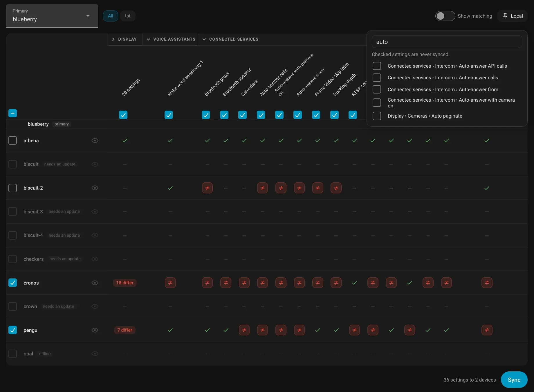The width and height of the screenshot is (534, 392).
Task: Check Display Cameras Auto paginate exclusion
Action: click(x=377, y=116)
